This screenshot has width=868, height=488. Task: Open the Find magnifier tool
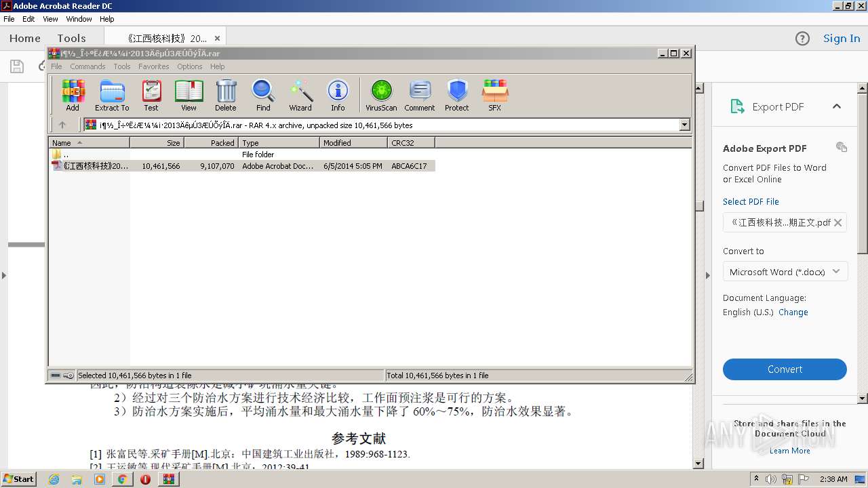[263, 95]
